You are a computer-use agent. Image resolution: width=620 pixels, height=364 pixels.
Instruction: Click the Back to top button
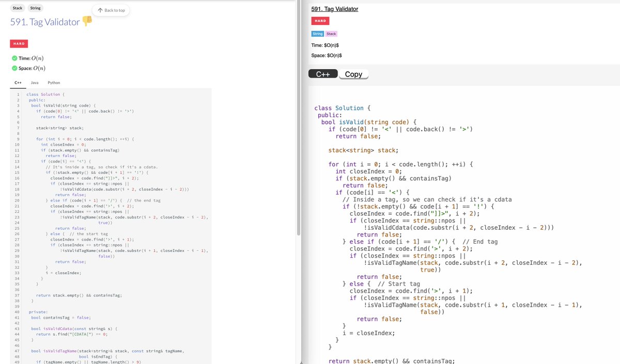point(111,10)
